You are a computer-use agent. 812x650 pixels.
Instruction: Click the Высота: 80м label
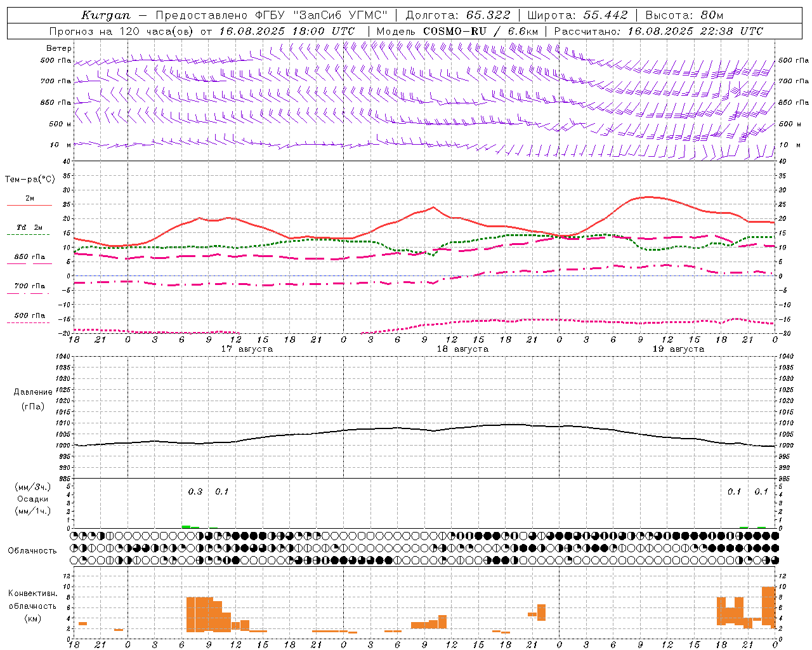(684, 15)
